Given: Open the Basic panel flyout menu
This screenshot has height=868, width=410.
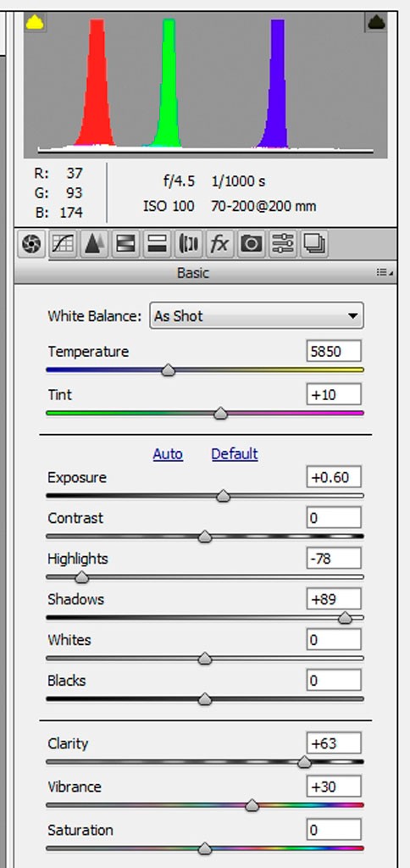Looking at the screenshot, I should [385, 272].
